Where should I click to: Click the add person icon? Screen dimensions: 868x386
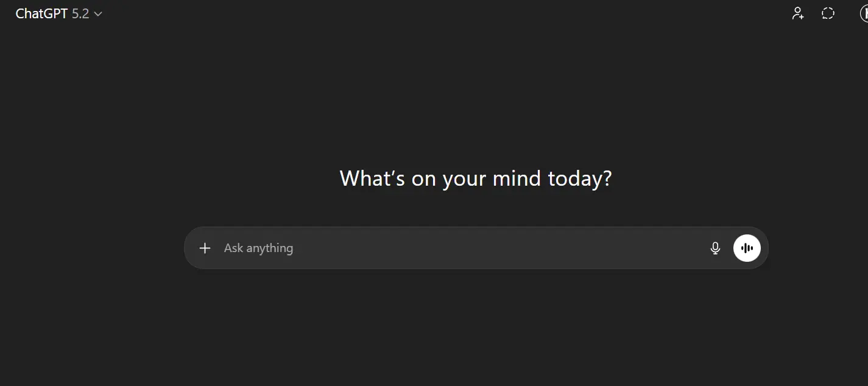coord(798,13)
